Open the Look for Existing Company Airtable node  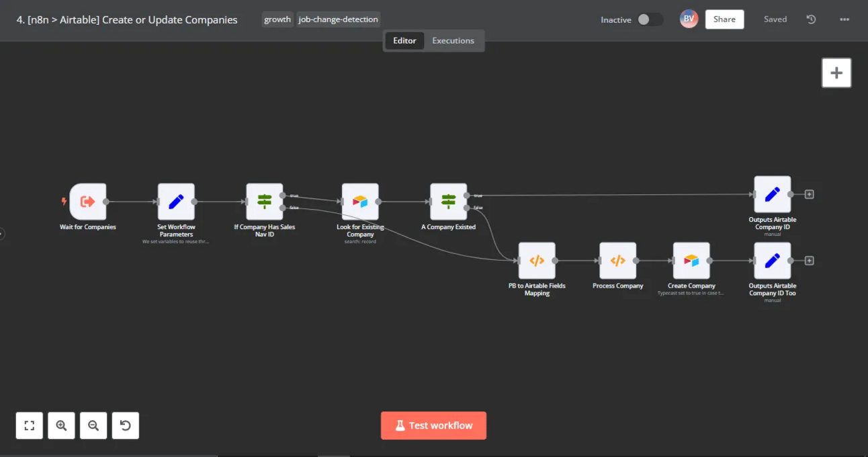point(360,202)
